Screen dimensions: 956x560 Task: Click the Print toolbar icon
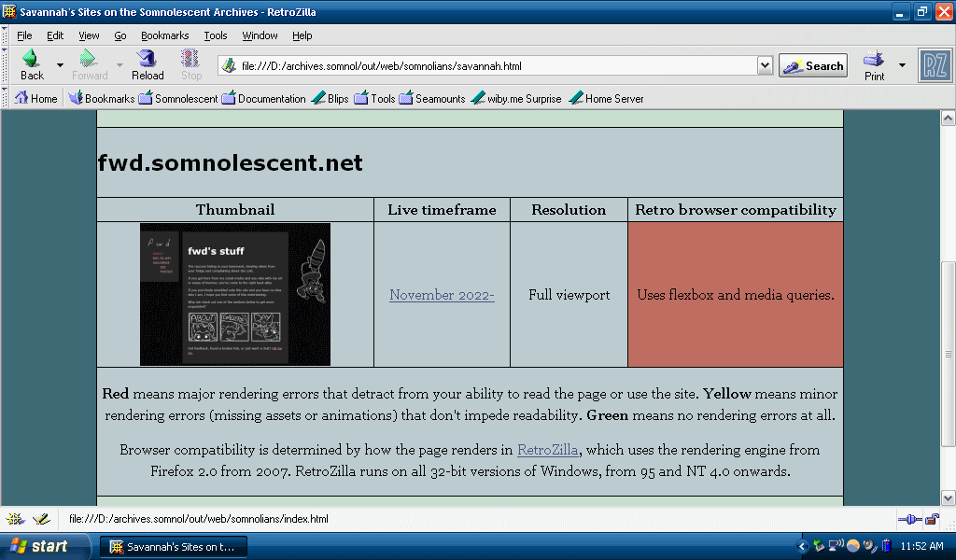tap(874, 64)
